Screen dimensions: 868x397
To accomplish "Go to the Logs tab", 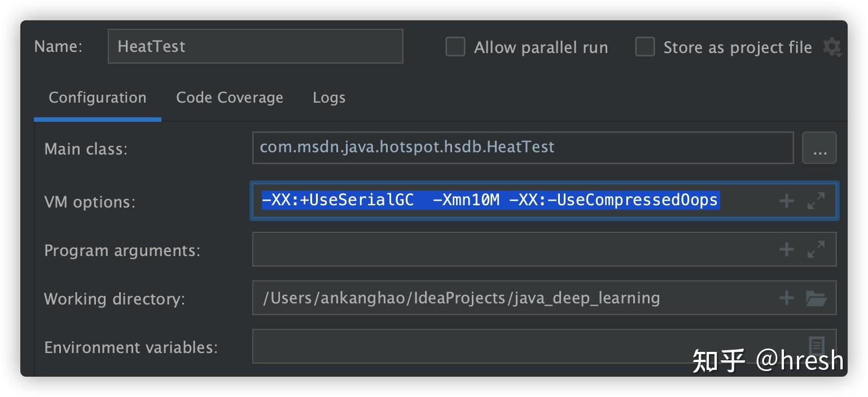I will pos(329,98).
